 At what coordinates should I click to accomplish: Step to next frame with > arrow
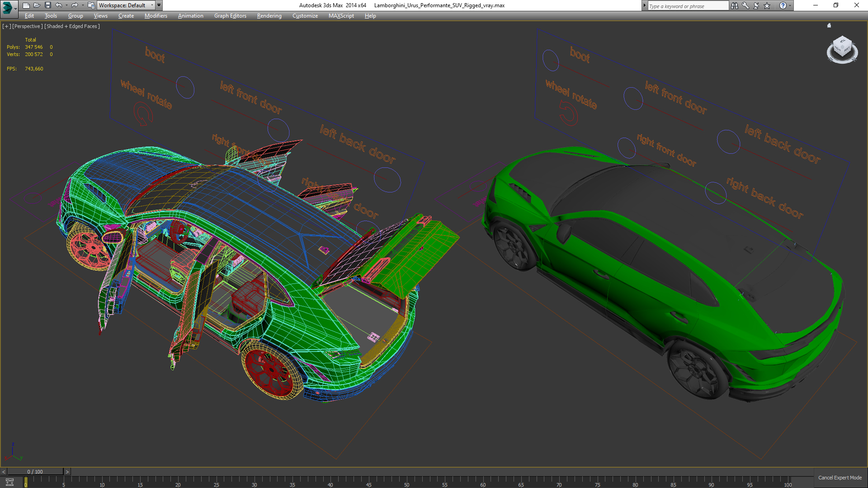pos(67,472)
